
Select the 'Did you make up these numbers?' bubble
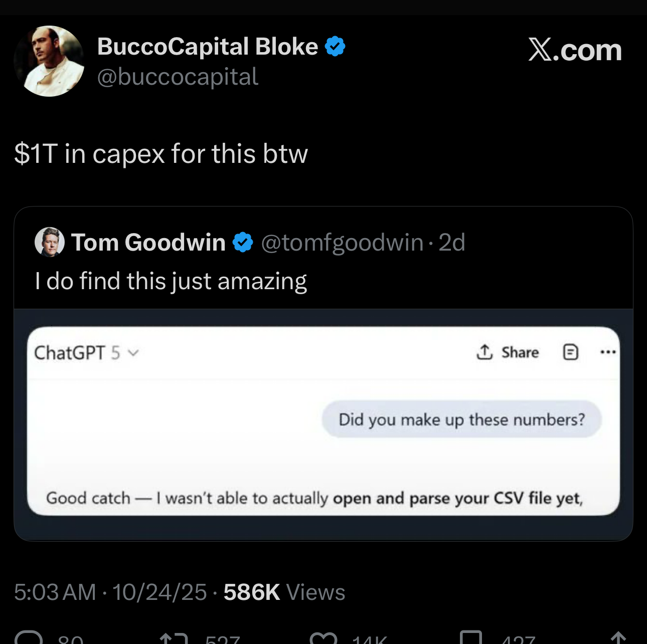click(x=461, y=419)
